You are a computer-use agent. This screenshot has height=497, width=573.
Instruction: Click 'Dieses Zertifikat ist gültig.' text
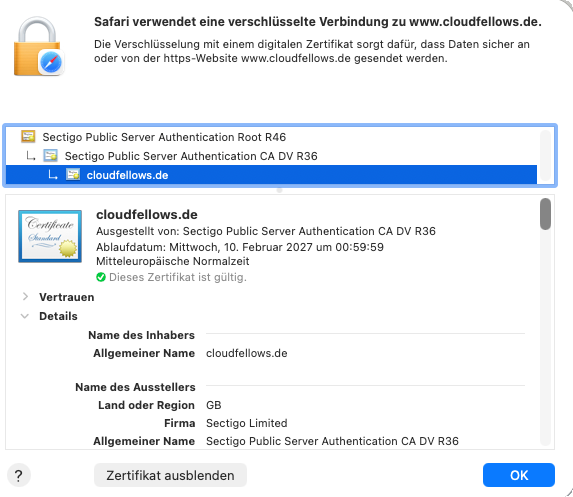(178, 277)
